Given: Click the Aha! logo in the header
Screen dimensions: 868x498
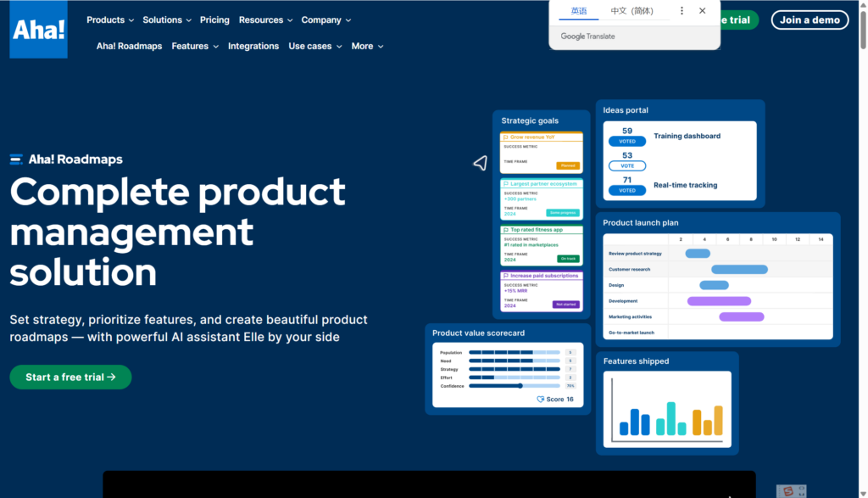Looking at the screenshot, I should pos(38,31).
